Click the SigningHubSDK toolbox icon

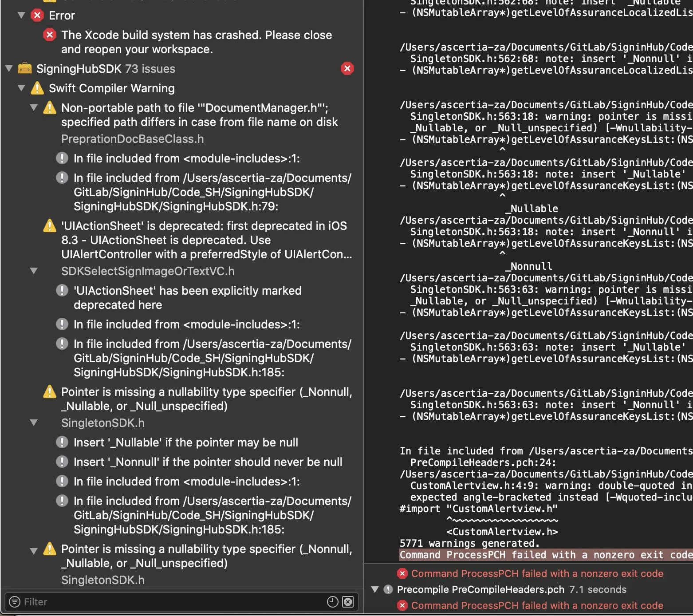tap(25, 68)
